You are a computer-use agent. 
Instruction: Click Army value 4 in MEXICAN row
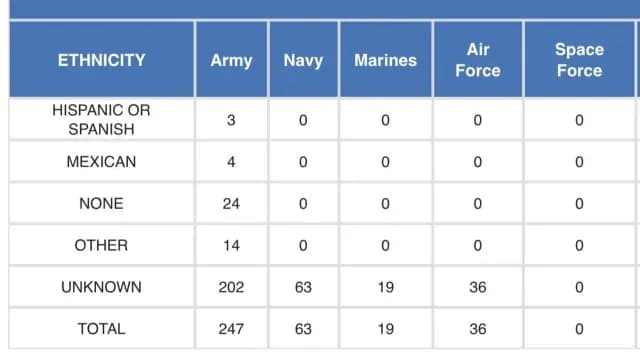click(x=231, y=162)
